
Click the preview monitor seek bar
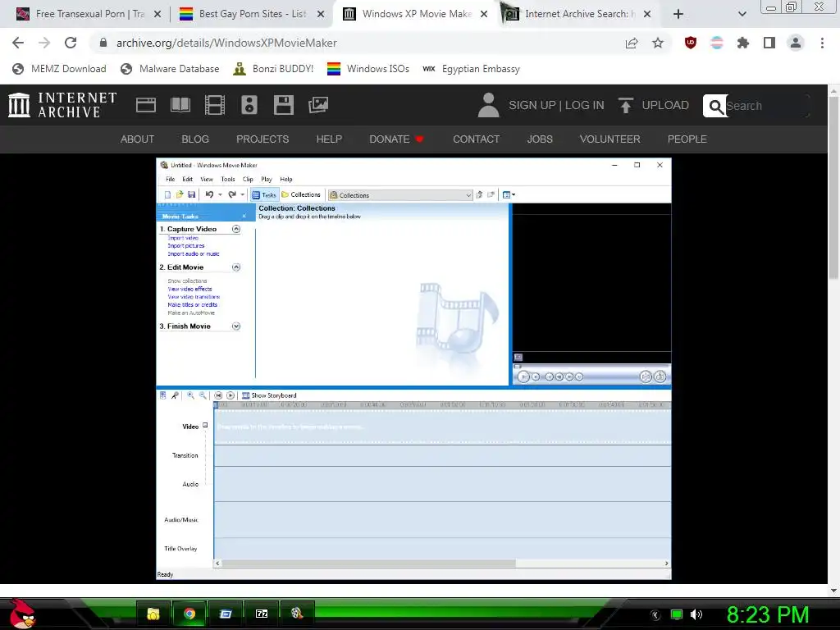click(x=592, y=367)
